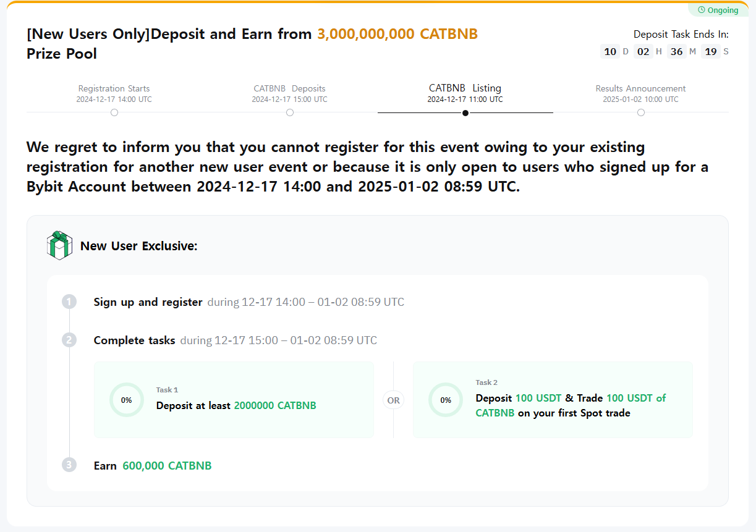Click the 3,000,000,000 CATBNB prize text

(x=397, y=34)
